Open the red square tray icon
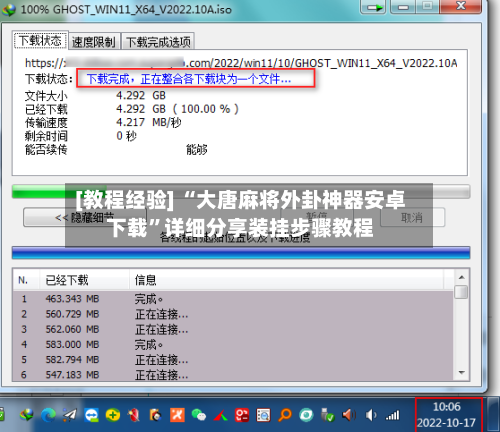Image resolution: width=500 pixels, height=432 pixels. click(242, 415)
